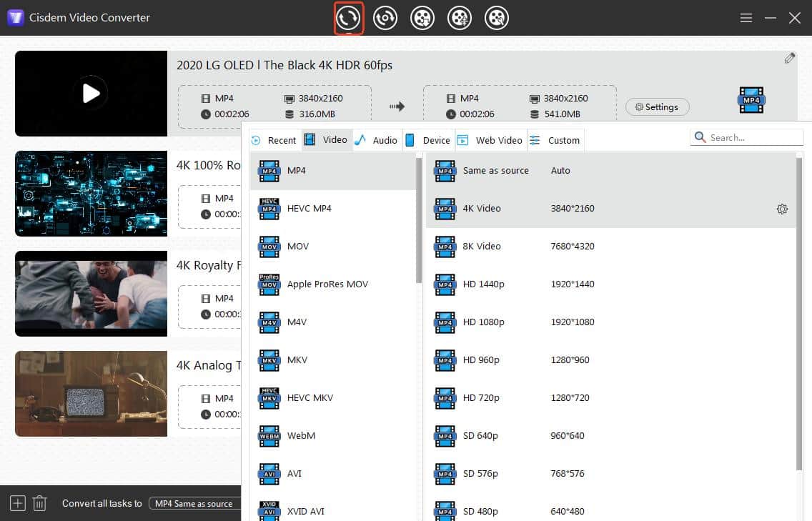Click the pencil edit icon for first video
This screenshot has width=812, height=521.
pyautogui.click(x=789, y=59)
